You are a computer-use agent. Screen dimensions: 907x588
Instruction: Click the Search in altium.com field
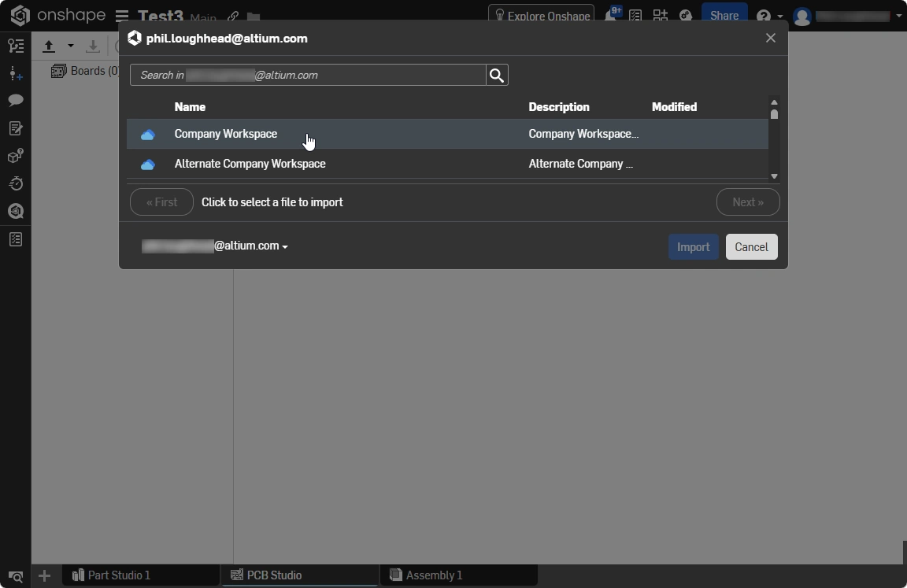308,75
